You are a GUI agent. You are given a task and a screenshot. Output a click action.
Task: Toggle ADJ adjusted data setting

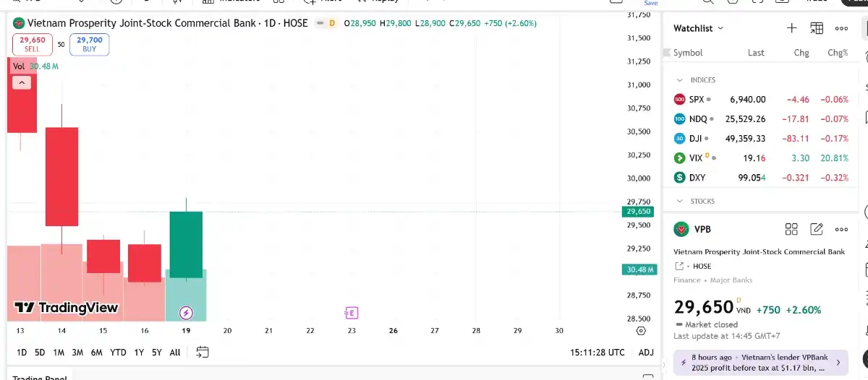coord(646,353)
